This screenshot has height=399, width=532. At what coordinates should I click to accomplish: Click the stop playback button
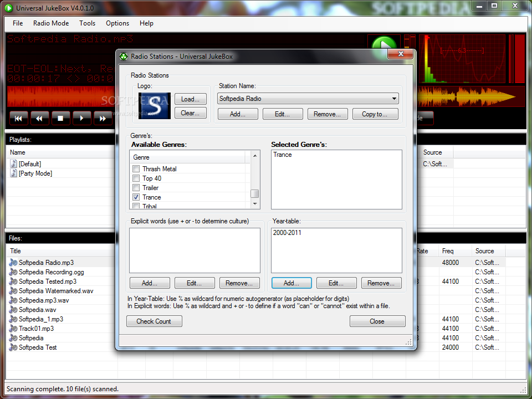pyautogui.click(x=61, y=118)
